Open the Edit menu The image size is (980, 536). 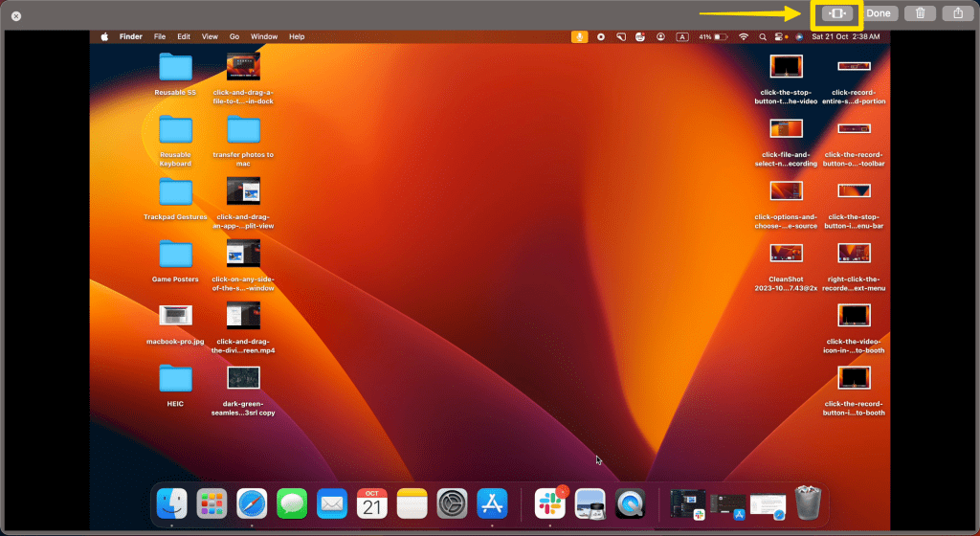[184, 37]
